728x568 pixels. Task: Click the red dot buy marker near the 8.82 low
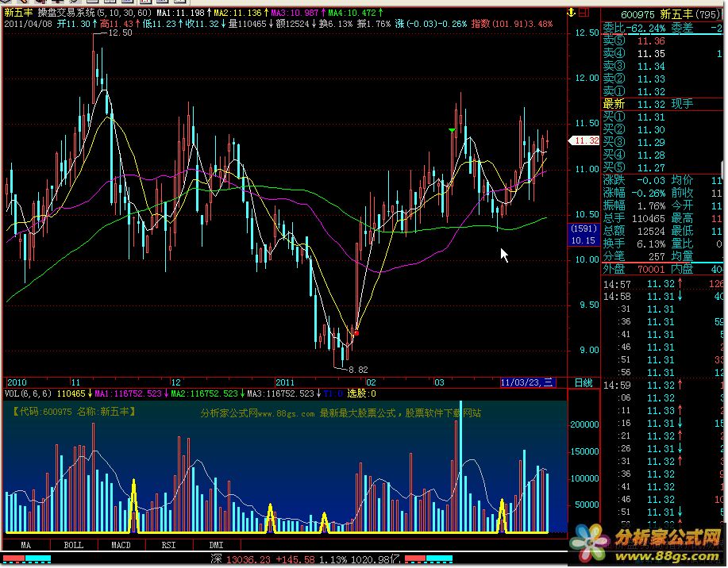pyautogui.click(x=356, y=333)
